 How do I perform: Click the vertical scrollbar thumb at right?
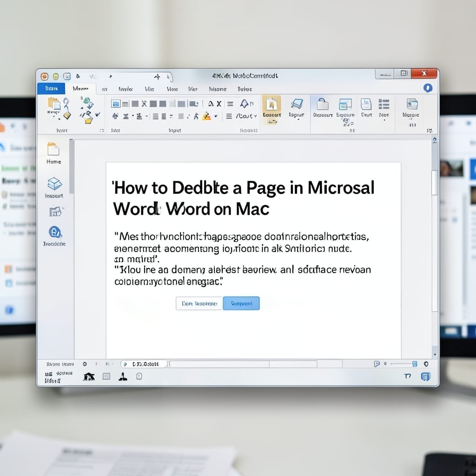coord(435,182)
